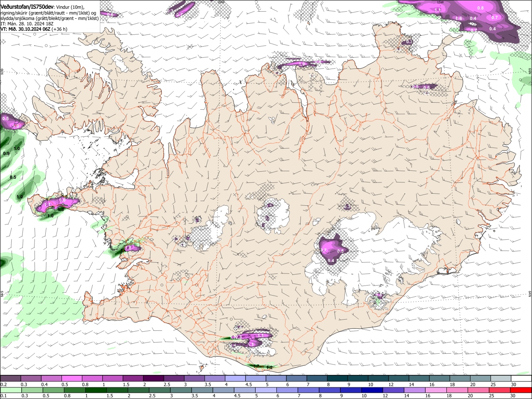Pick the white 30 swatch in snow scale
532x399 pixels.
click(x=522, y=379)
